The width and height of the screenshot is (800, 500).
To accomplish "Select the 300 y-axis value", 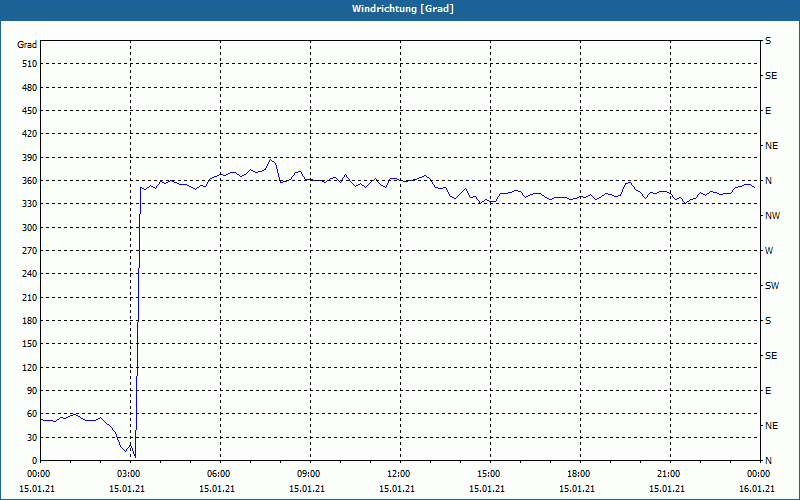I will 30,228.
